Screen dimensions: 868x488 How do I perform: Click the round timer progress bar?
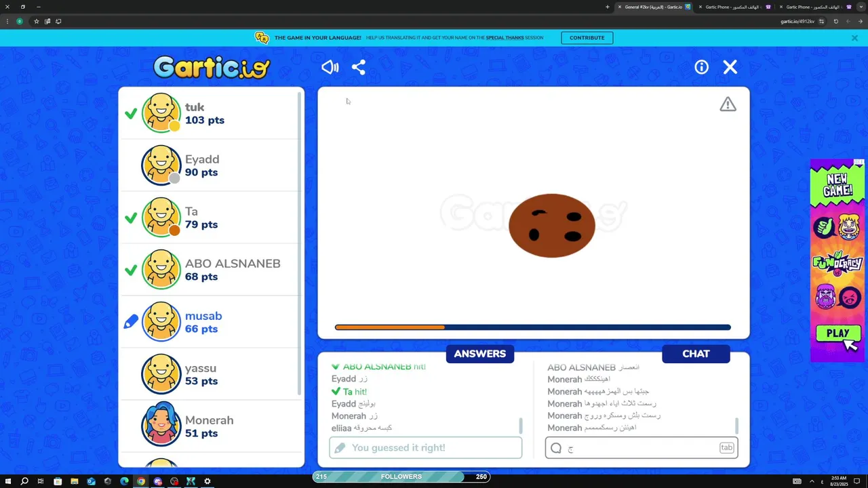pyautogui.click(x=533, y=327)
